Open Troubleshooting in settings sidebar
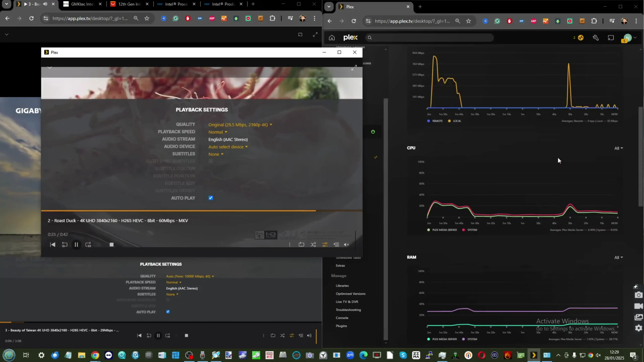Screen dimensions: 644x362 tap(348, 310)
